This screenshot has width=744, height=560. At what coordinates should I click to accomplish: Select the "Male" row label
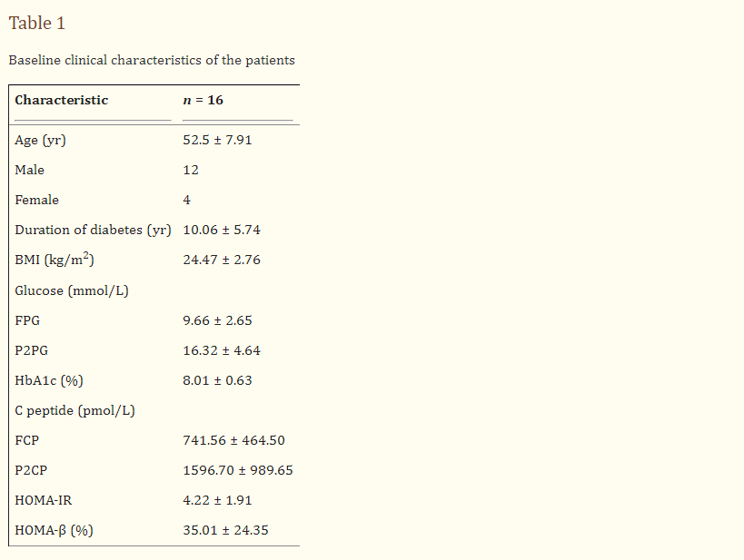pyautogui.click(x=30, y=170)
